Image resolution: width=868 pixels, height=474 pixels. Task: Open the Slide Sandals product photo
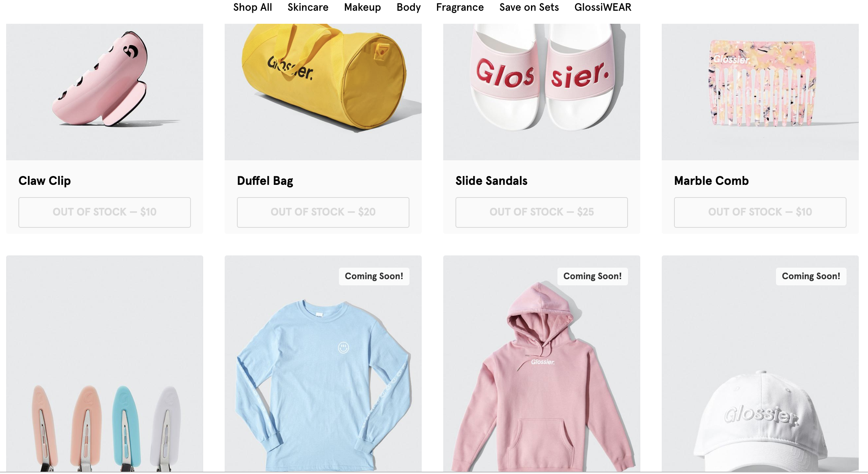542,92
